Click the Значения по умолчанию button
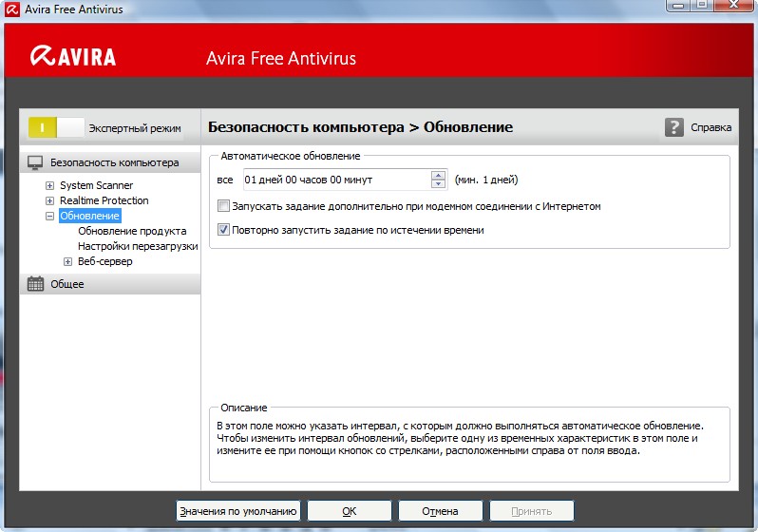Screen dimensions: 758x532 tap(237, 511)
